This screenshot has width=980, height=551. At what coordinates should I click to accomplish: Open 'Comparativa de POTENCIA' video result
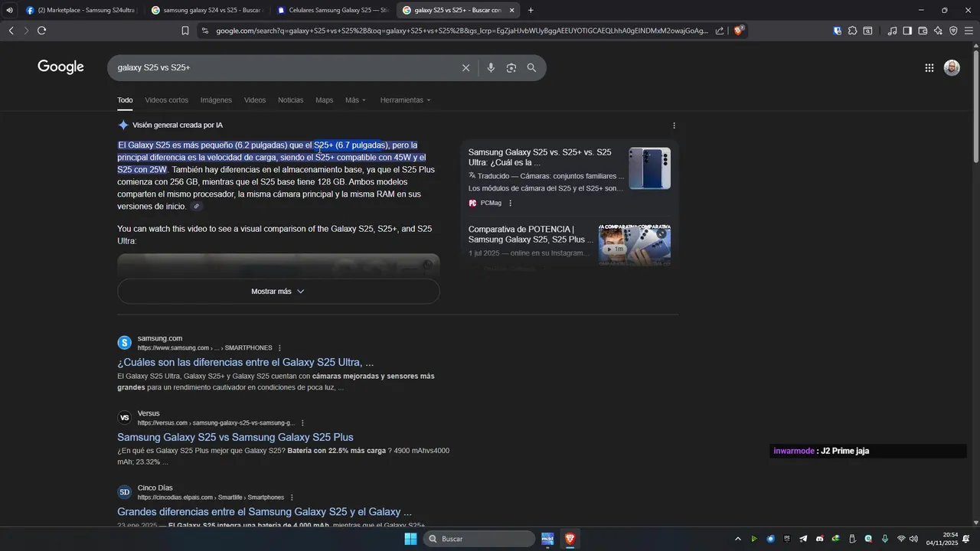click(x=531, y=234)
